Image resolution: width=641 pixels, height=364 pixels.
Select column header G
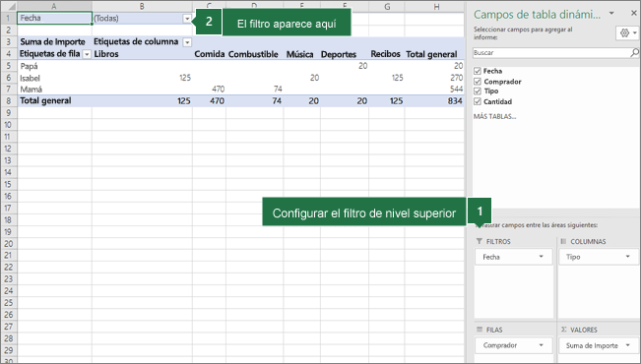coord(386,7)
